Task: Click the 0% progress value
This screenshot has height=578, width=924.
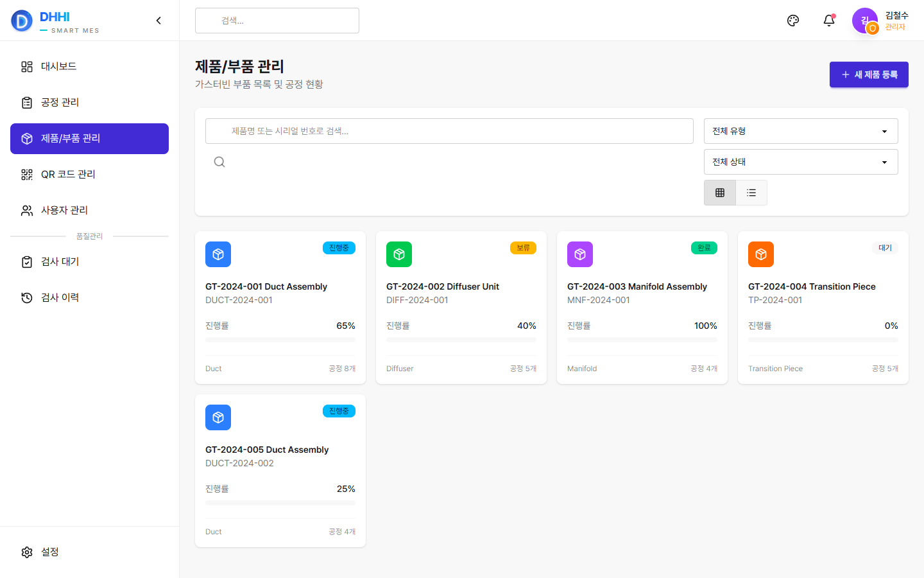Action: 891,326
